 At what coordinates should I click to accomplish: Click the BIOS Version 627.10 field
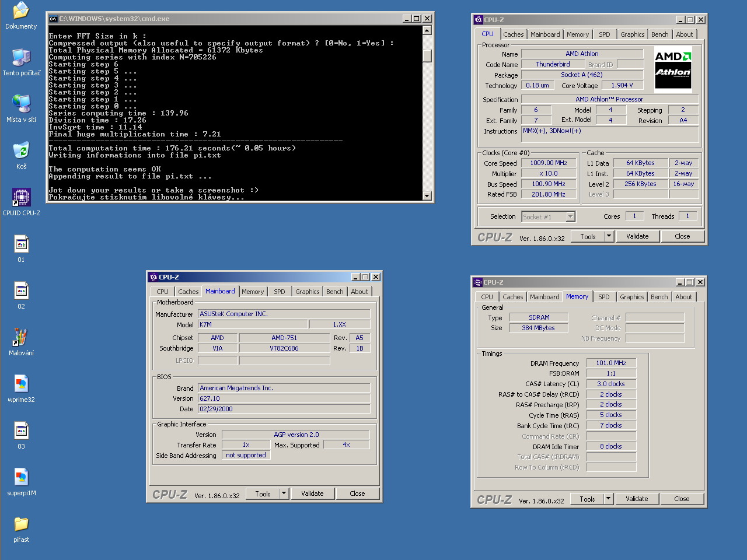[284, 398]
